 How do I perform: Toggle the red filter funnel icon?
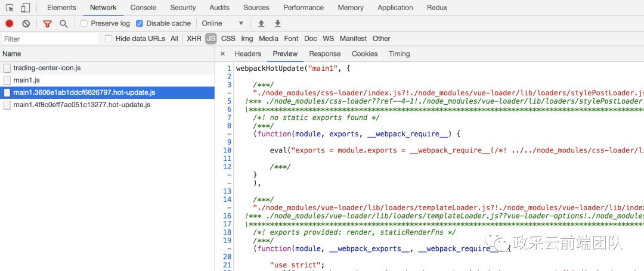coord(47,24)
